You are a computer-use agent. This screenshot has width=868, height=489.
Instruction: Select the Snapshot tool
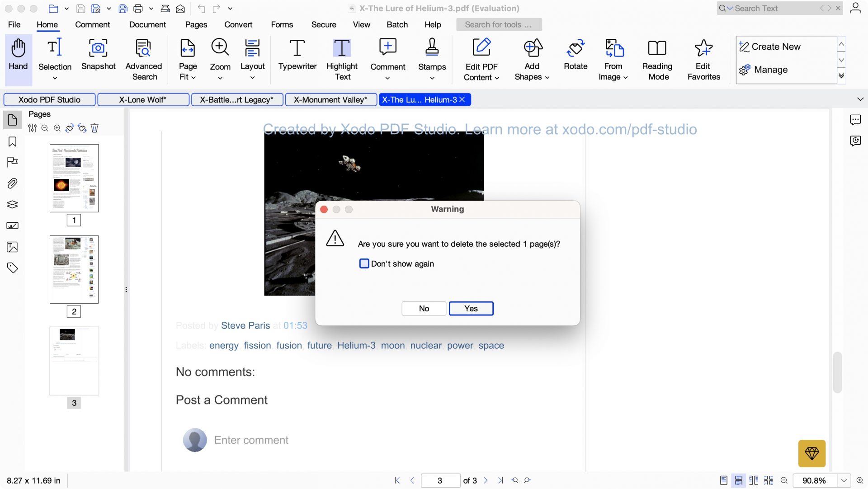[x=98, y=54]
